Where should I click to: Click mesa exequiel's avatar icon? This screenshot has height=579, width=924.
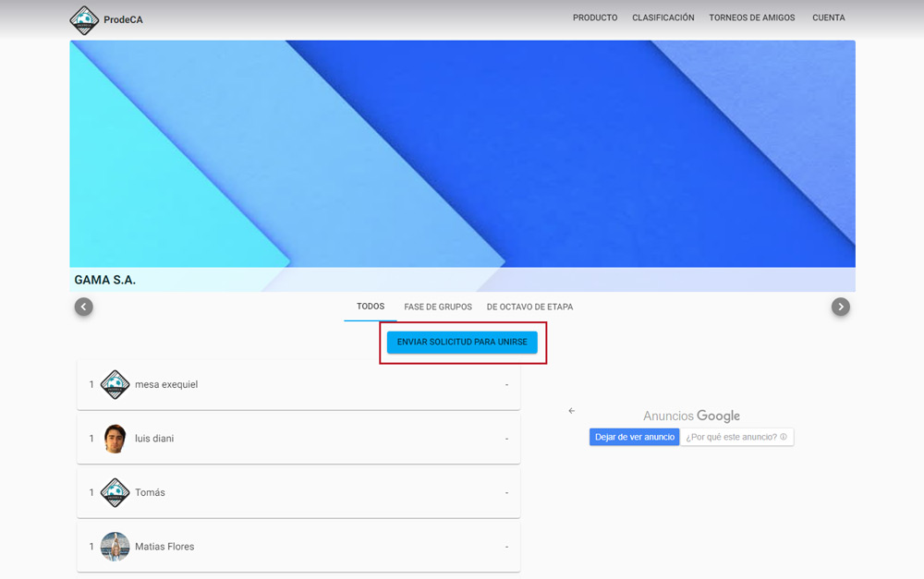coord(115,384)
